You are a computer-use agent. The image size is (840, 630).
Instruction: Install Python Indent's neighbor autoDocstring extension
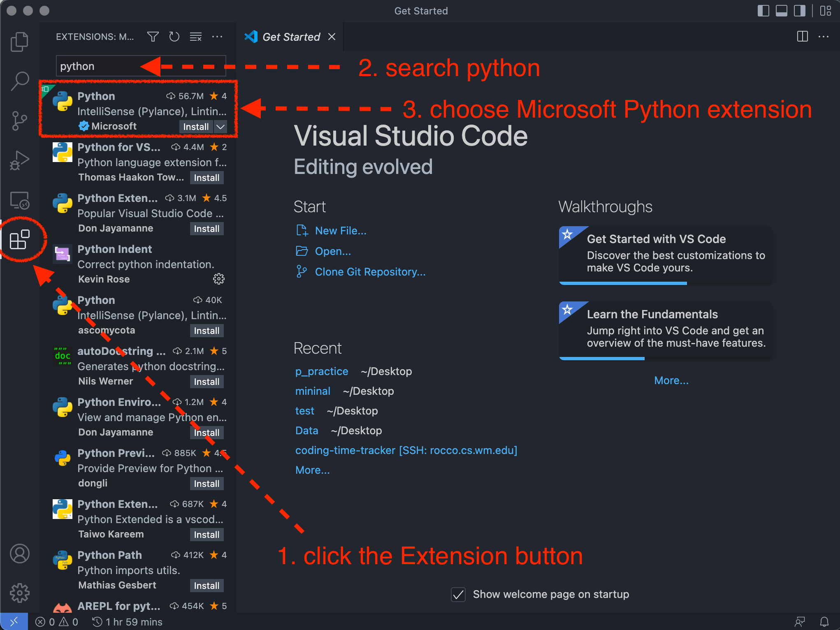(207, 382)
